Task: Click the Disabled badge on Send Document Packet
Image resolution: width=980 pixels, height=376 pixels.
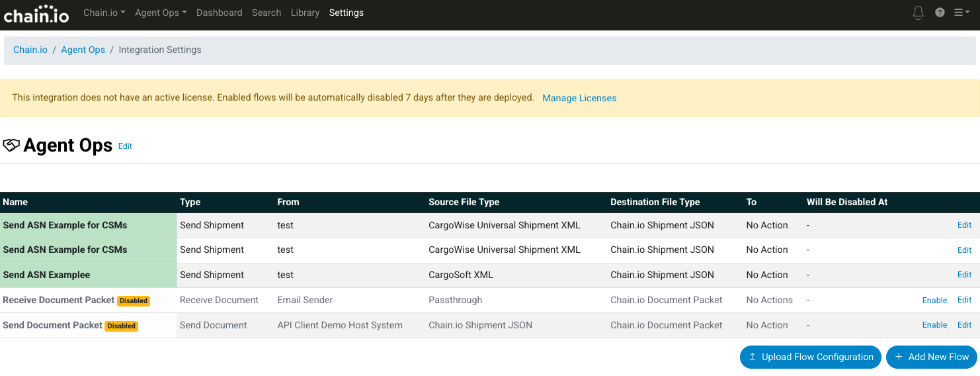Action: coord(122,326)
